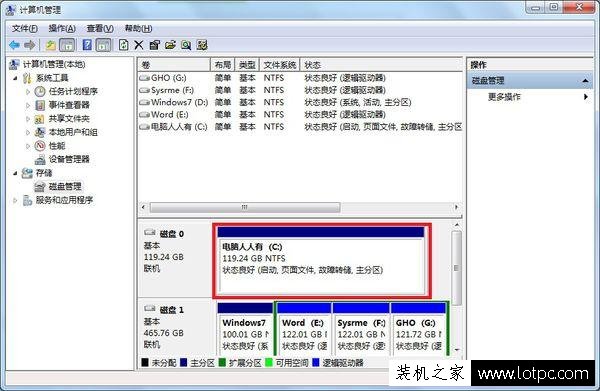The width and height of the screenshot is (600, 391).
Task: Sort by the 布局 column header
Action: pos(223,65)
